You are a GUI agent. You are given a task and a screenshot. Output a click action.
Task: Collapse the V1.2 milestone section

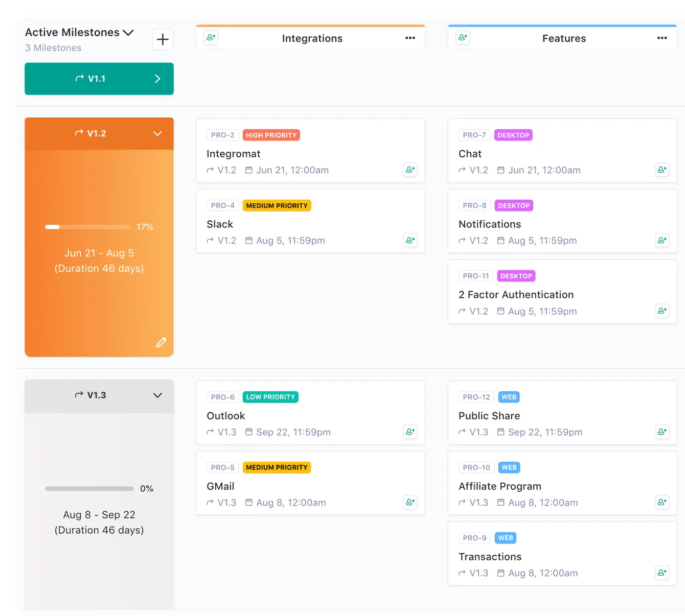click(x=157, y=133)
